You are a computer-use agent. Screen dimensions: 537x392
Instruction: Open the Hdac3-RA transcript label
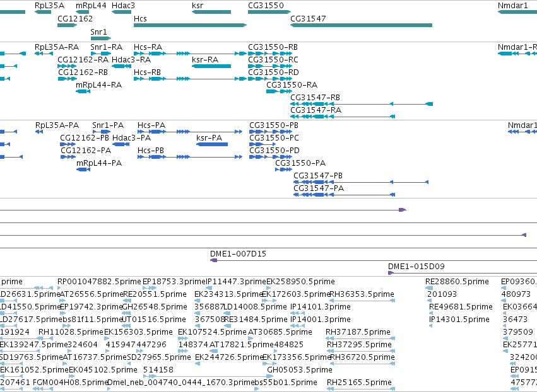(x=131, y=59)
